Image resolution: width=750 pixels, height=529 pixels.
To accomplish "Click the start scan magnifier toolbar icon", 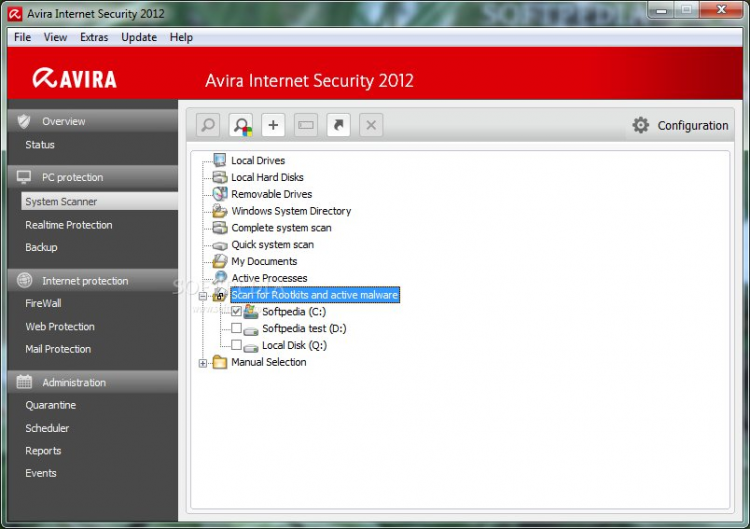I will pos(208,125).
